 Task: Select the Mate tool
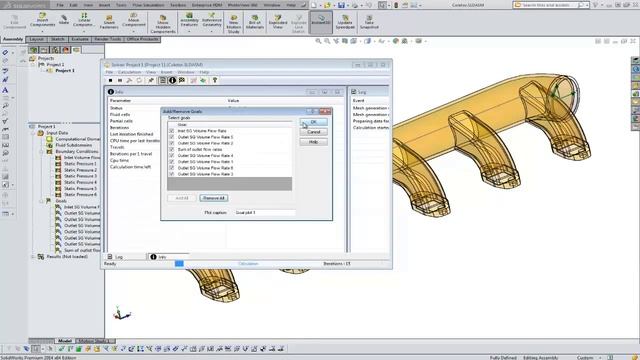click(x=64, y=20)
